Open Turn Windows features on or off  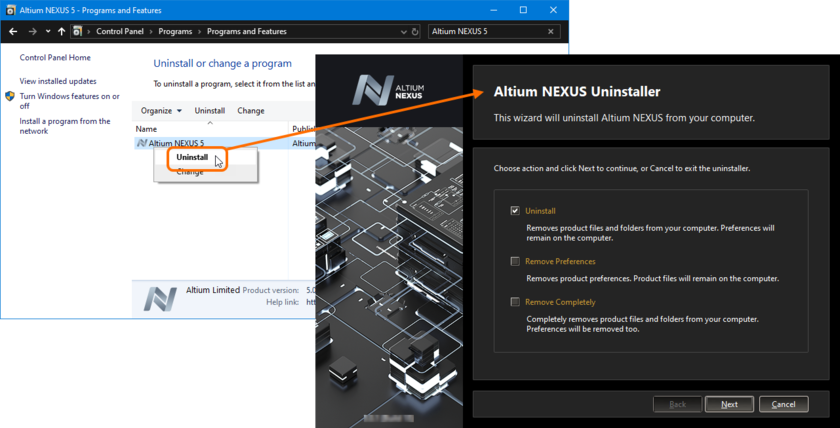70,101
